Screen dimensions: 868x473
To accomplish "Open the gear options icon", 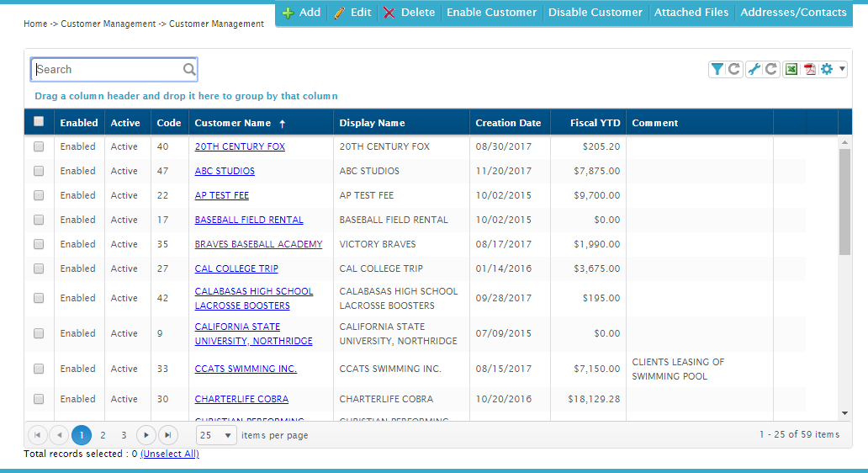I will (x=827, y=69).
